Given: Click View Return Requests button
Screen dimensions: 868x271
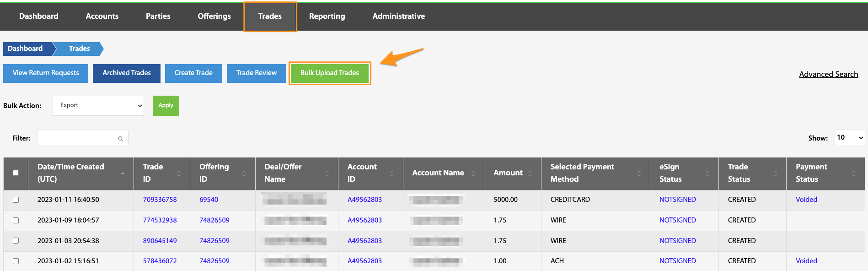Looking at the screenshot, I should (46, 73).
